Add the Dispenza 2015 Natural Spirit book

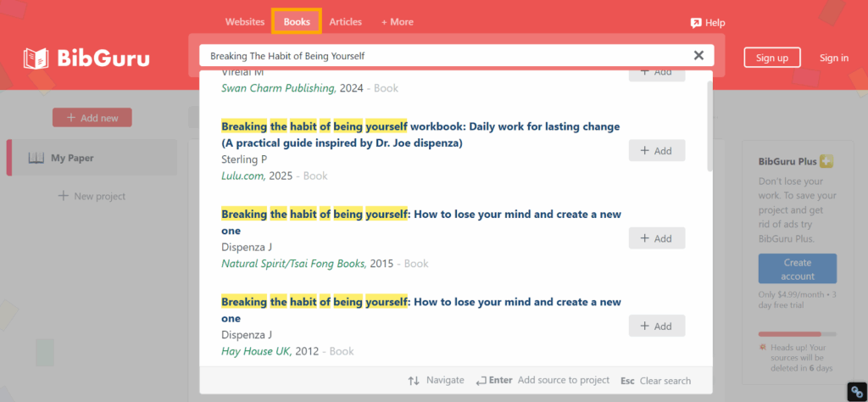click(x=657, y=238)
